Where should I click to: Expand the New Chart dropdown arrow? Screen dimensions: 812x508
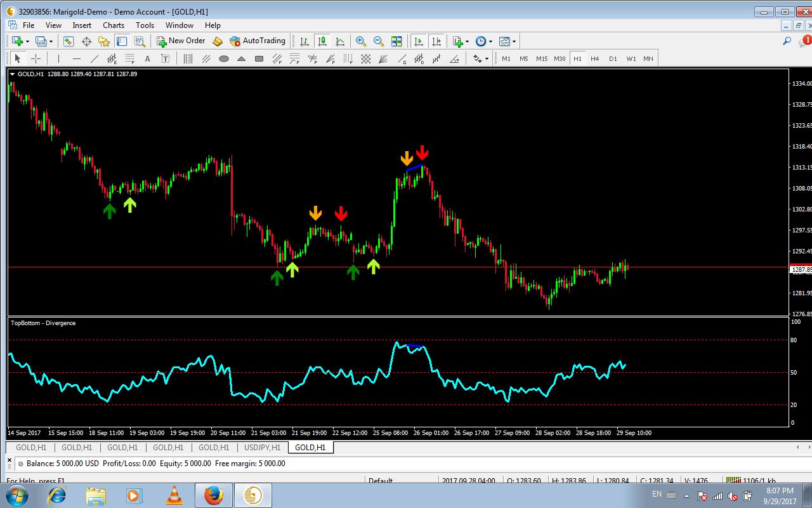(x=27, y=41)
